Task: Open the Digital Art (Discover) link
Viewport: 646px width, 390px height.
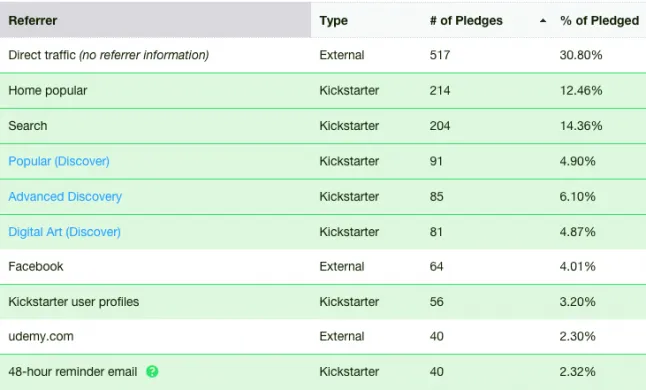Action: (65, 232)
